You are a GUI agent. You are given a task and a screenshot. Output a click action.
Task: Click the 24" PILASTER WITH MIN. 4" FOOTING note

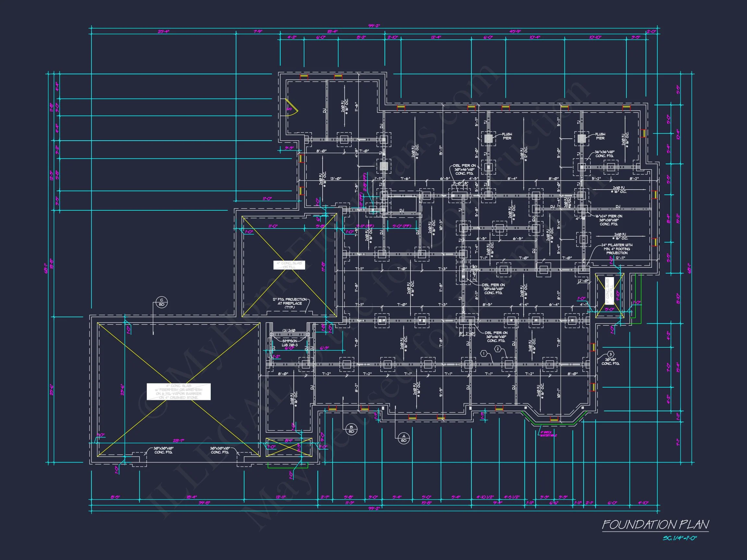pos(617,249)
